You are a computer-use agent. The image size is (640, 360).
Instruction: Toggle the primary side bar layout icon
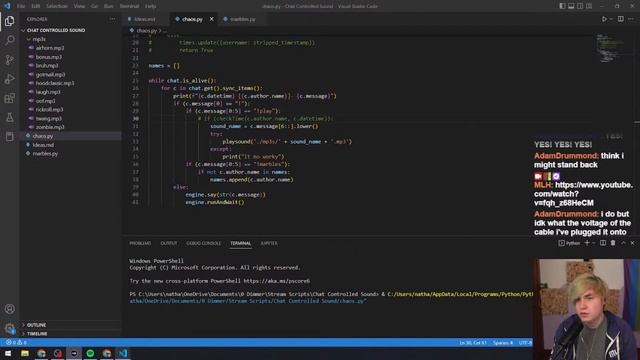[562, 6]
